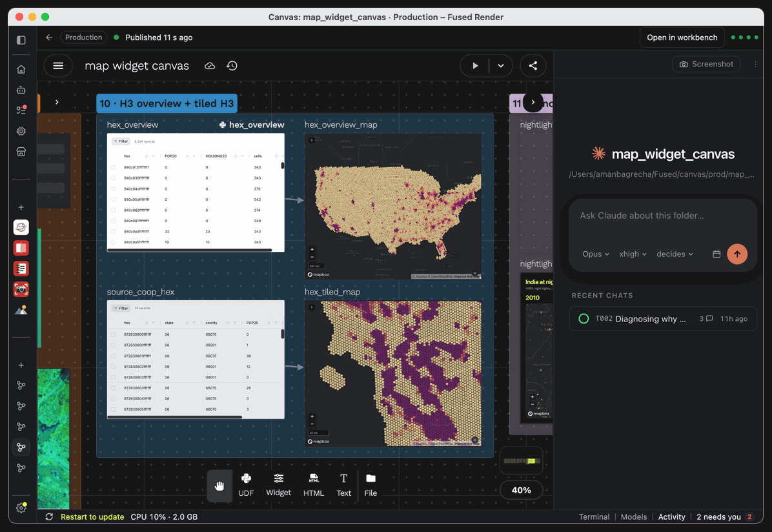Screen dimensions: 772x532
Task: Check the row 872830805ffffff
Action: (x=114, y=409)
